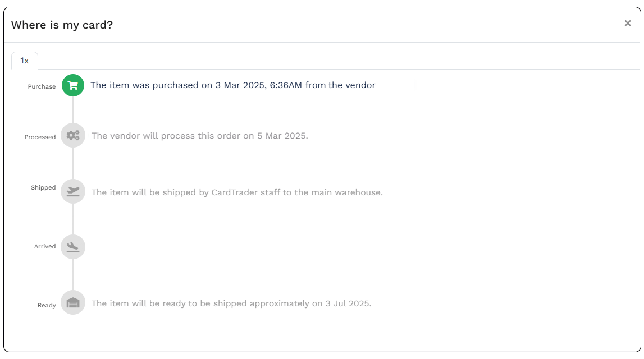Click the Arrived step label
This screenshot has height=359, width=644.
click(45, 246)
